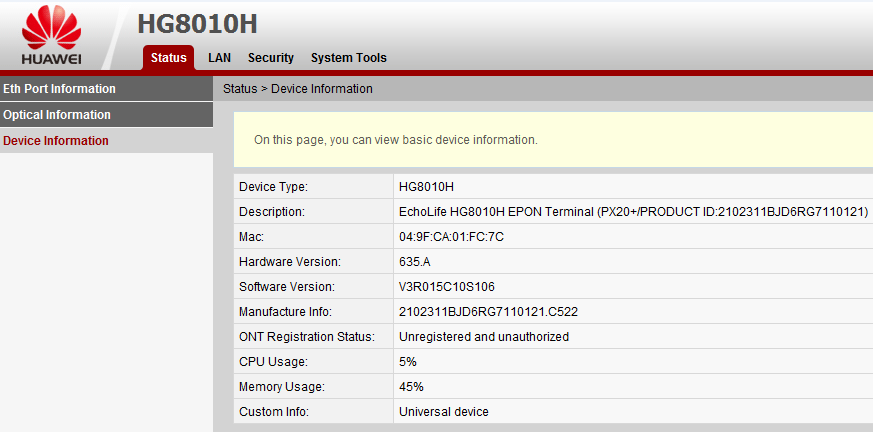Go to the System Tools tab
This screenshot has height=432, width=873.
(349, 58)
